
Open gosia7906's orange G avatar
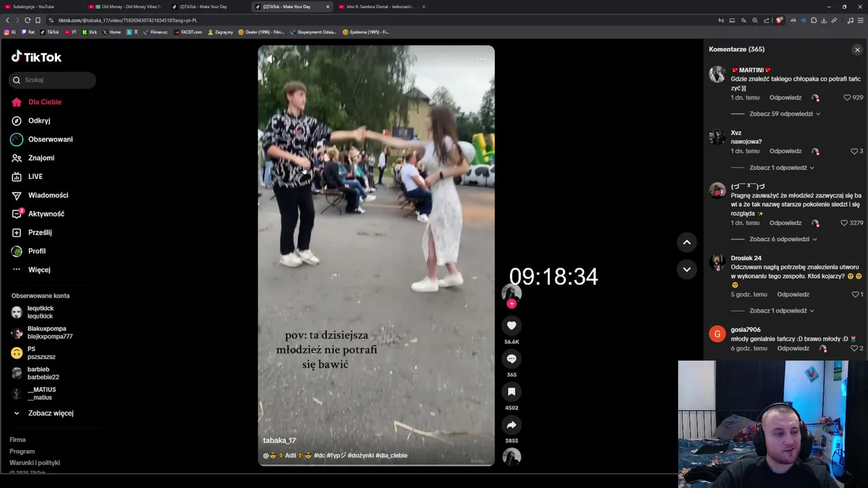point(717,334)
